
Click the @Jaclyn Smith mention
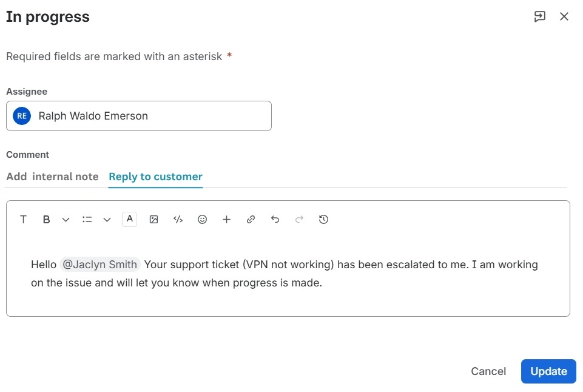pyautogui.click(x=99, y=265)
